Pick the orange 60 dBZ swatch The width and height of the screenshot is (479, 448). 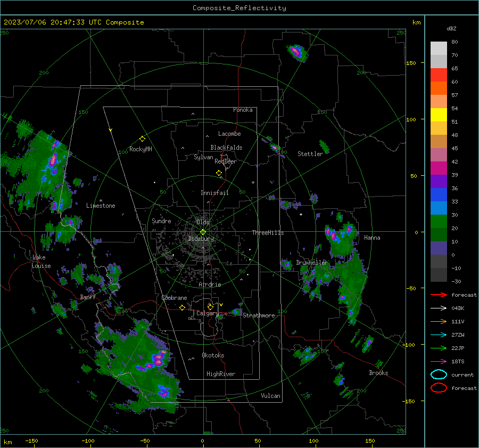click(439, 88)
